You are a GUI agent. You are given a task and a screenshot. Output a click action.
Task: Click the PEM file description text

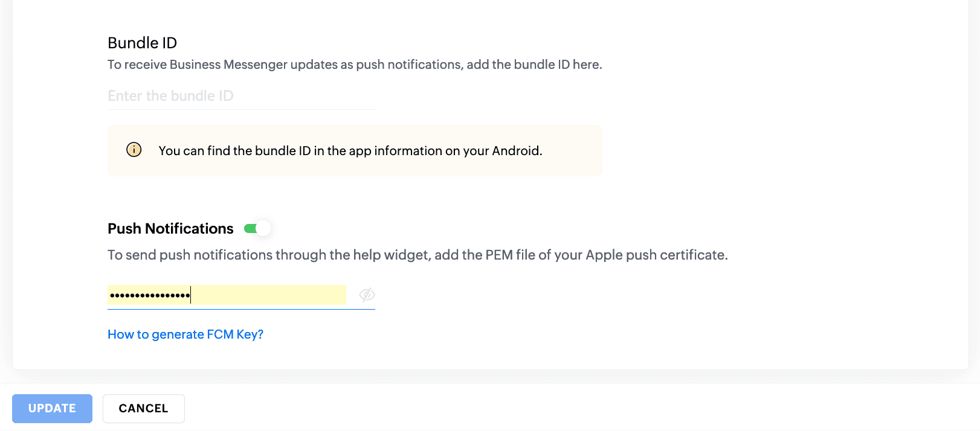coord(417,255)
